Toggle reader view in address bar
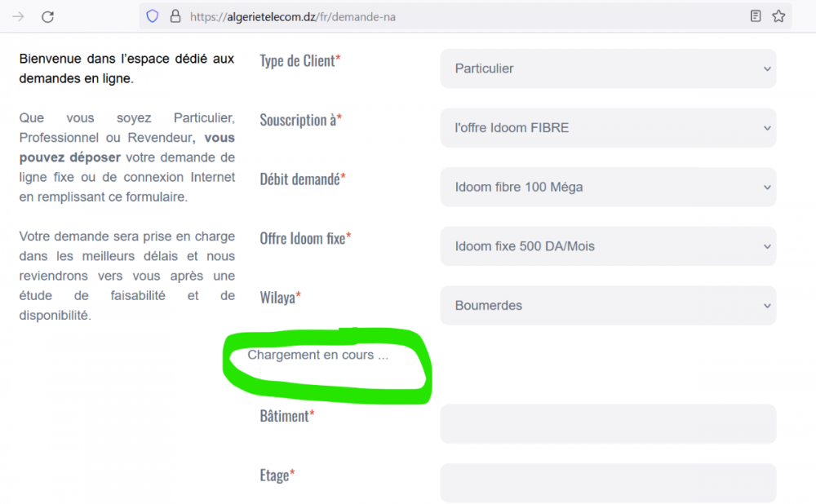Screen dimensions: 816x504 pyautogui.click(x=756, y=16)
